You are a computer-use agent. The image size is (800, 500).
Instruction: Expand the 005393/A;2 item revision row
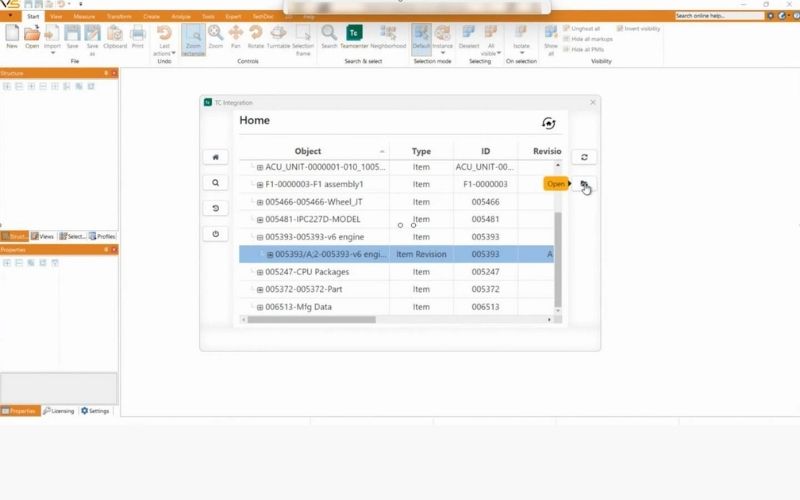270,255
